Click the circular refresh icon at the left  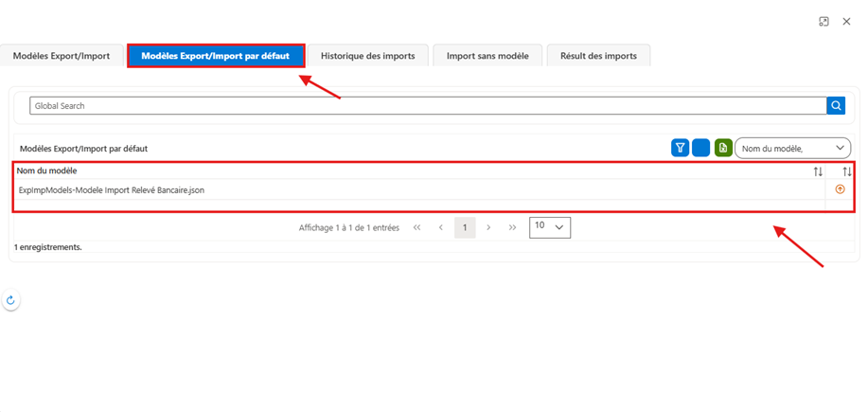pos(10,300)
